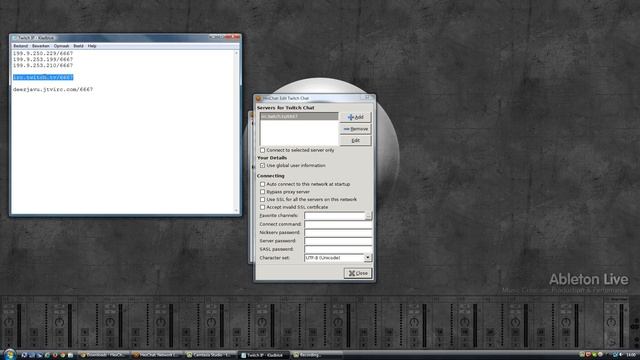The height and width of the screenshot is (360, 640).
Task: Toggle Use global user information checkbox
Action: pyautogui.click(x=262, y=166)
